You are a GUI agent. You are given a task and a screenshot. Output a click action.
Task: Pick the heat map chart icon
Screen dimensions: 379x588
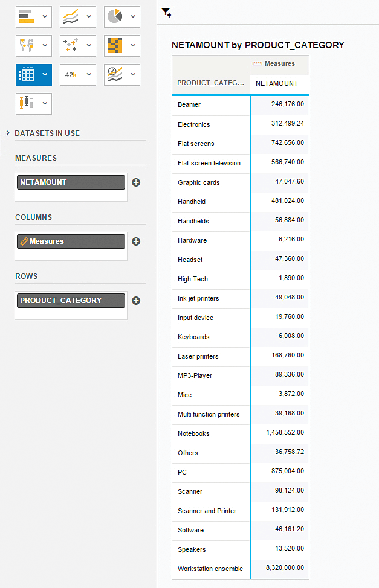click(x=114, y=46)
